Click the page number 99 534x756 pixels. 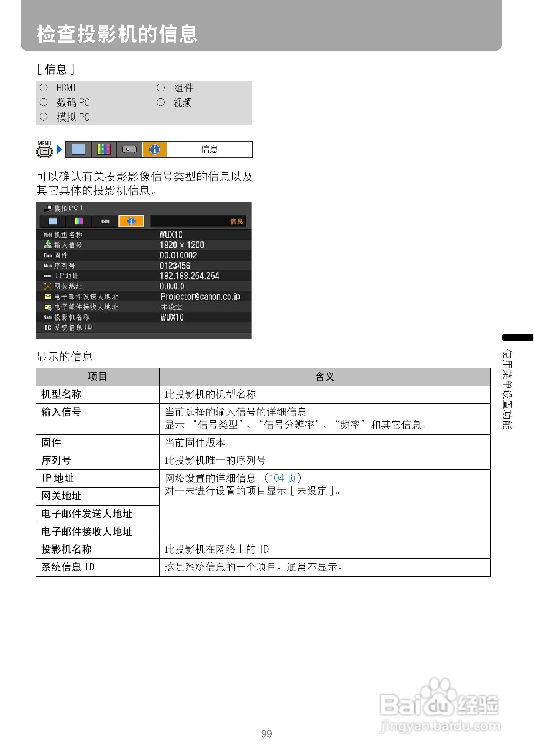tap(266, 734)
